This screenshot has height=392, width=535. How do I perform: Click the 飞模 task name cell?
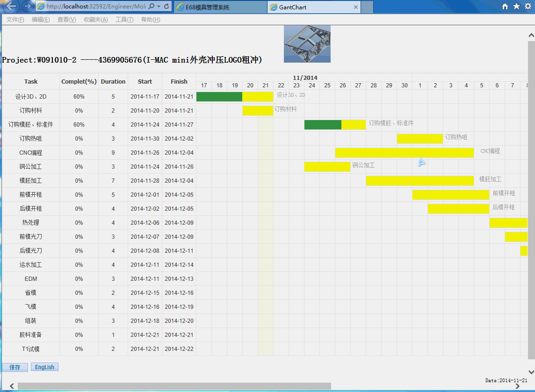click(31, 307)
